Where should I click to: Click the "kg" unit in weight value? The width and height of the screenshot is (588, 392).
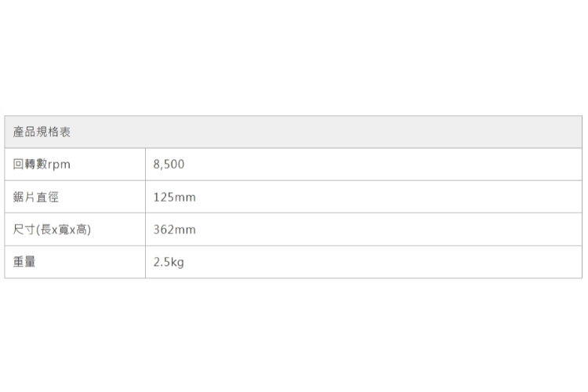click(x=177, y=263)
